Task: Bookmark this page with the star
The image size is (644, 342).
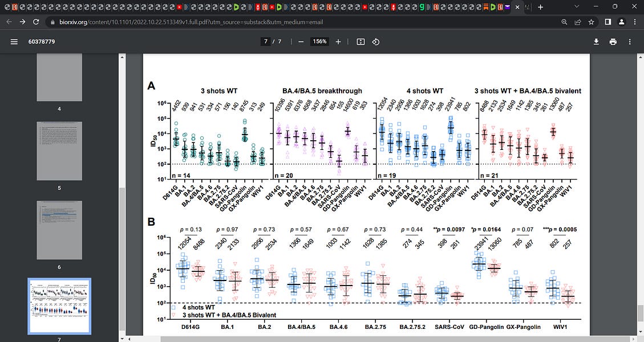Action: 590,22
